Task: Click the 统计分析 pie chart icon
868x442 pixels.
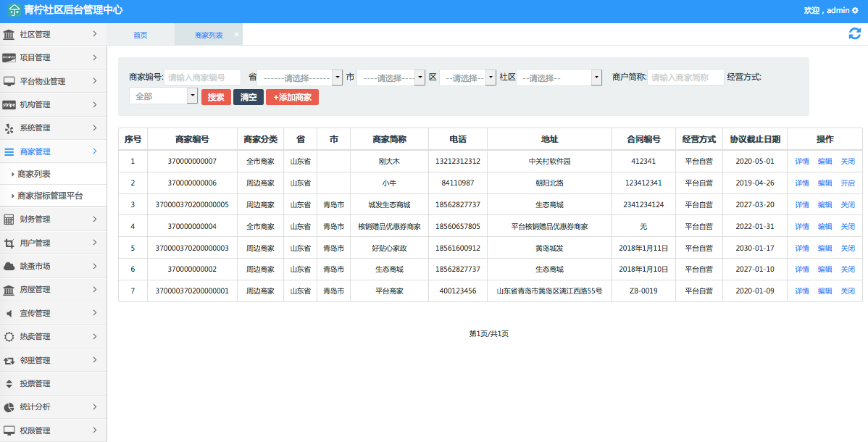Action: [x=9, y=407]
